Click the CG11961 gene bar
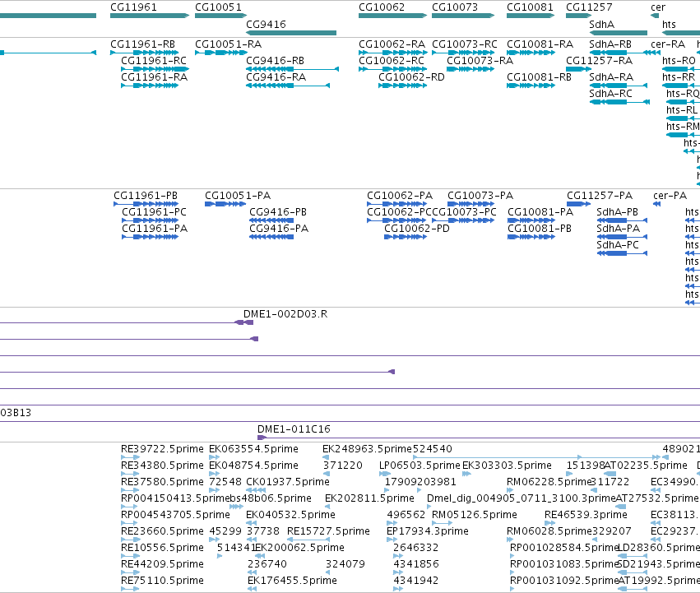 tap(150, 16)
